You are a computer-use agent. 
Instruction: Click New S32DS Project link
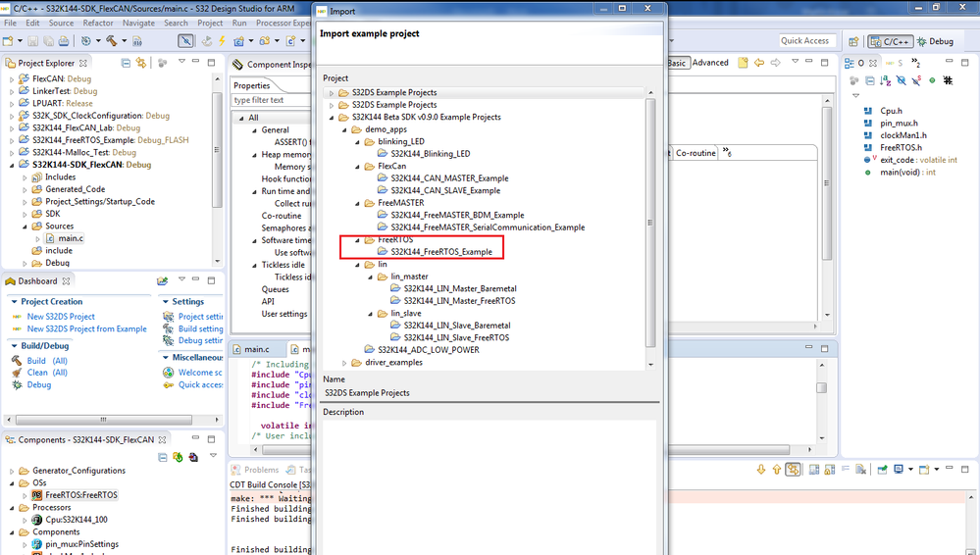pyautogui.click(x=61, y=317)
